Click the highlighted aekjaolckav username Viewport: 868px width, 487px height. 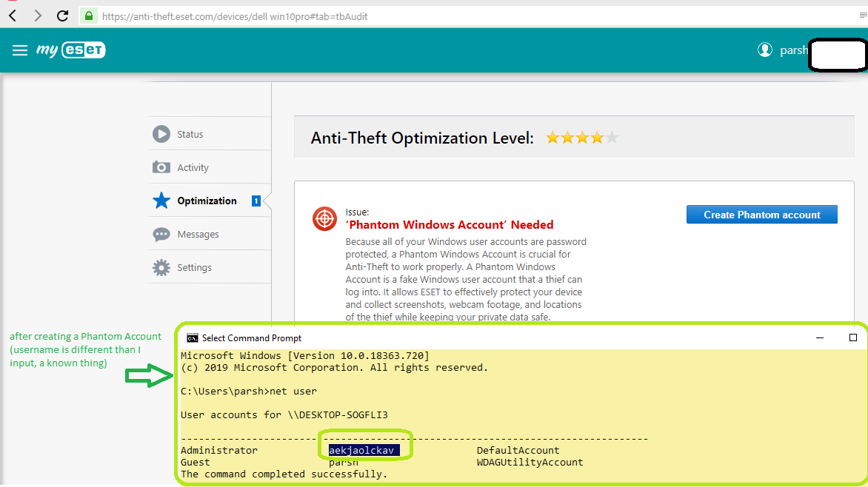363,451
